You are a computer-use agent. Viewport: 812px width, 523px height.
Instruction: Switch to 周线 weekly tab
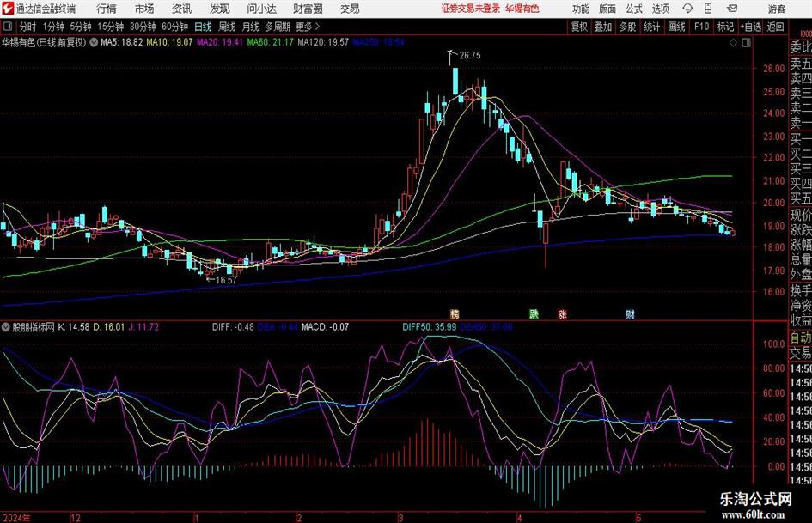coord(227,27)
